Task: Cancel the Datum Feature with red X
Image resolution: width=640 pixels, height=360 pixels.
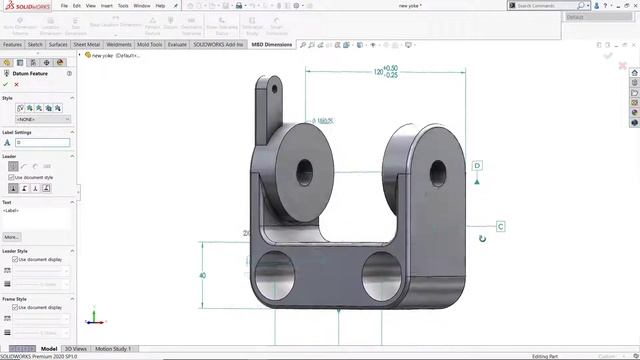Action: (x=16, y=84)
